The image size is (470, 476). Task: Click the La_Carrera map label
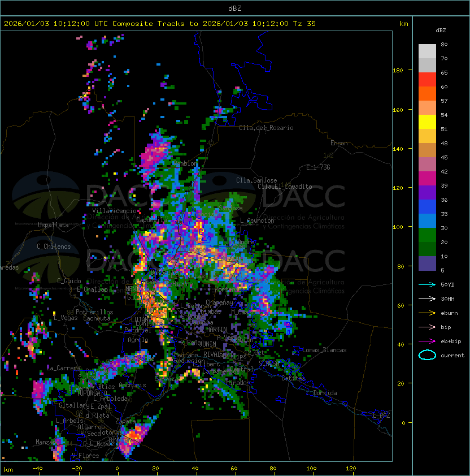point(63,368)
